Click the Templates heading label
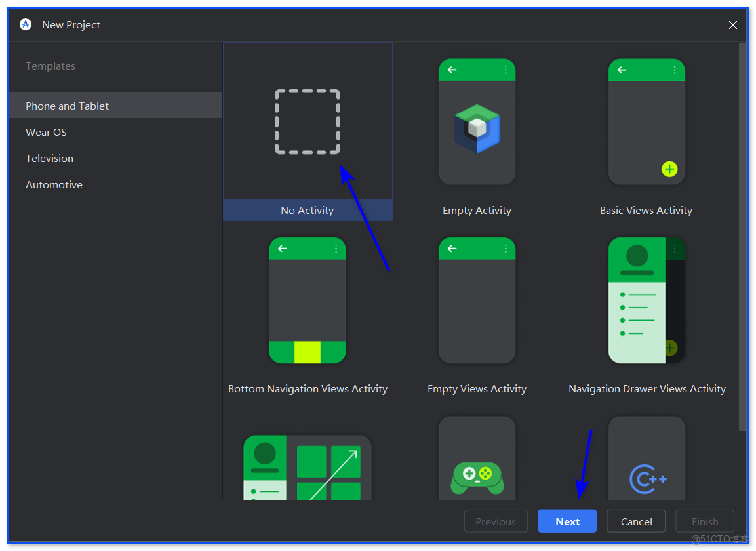Viewport: 756px width, 551px height. tap(50, 66)
